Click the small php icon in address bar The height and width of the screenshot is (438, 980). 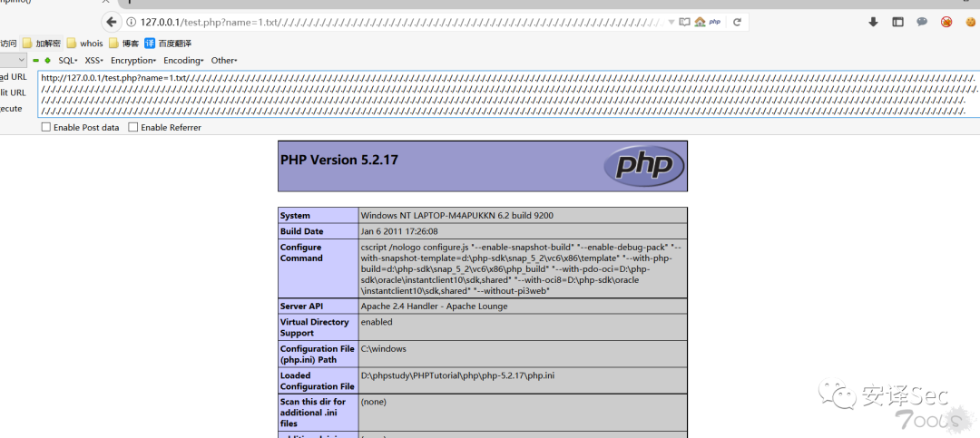[714, 22]
